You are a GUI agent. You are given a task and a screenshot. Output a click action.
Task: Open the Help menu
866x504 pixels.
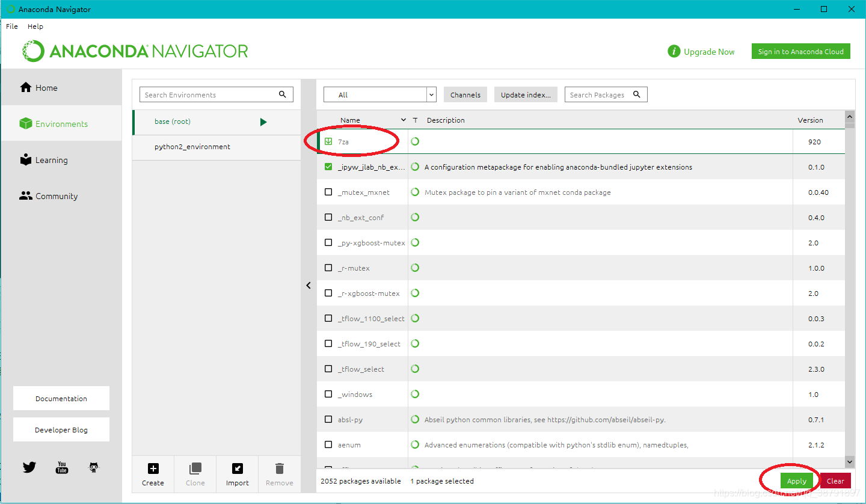(x=35, y=26)
